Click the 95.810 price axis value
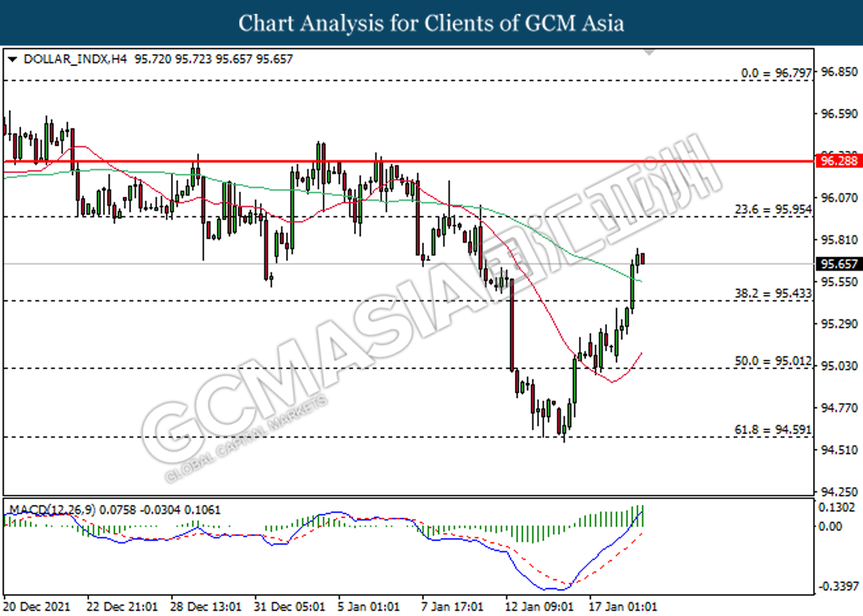 [x=839, y=240]
